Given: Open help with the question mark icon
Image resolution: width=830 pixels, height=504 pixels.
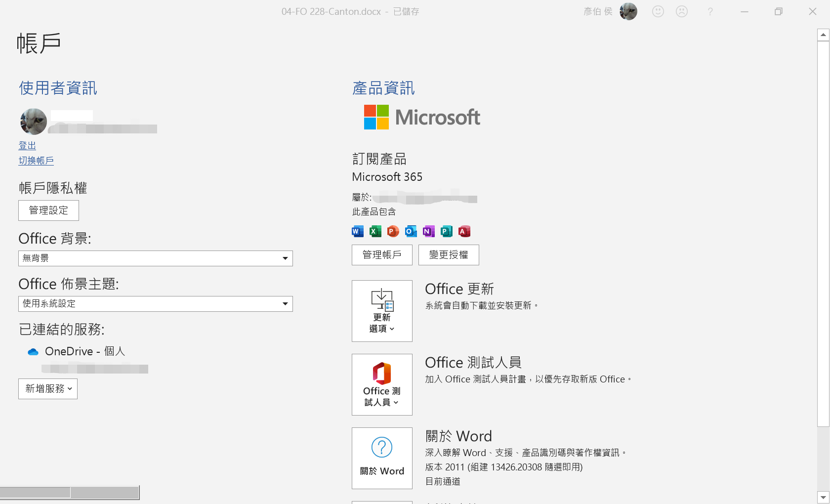Looking at the screenshot, I should (710, 11).
